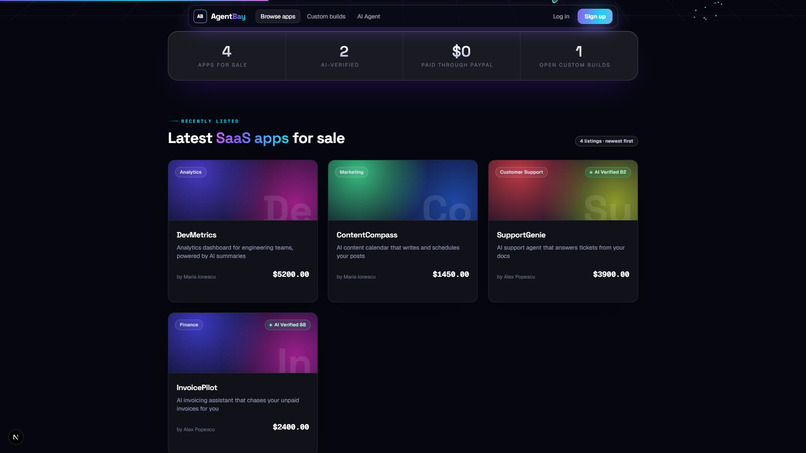The height and width of the screenshot is (453, 806).
Task: Click the Paid through PayPal stat
Action: coord(461,56)
